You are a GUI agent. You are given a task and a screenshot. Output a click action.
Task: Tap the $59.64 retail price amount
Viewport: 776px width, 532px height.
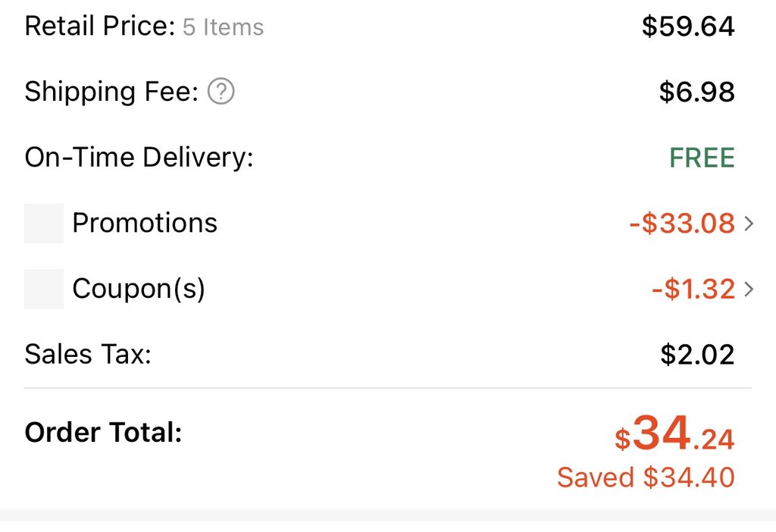(688, 27)
